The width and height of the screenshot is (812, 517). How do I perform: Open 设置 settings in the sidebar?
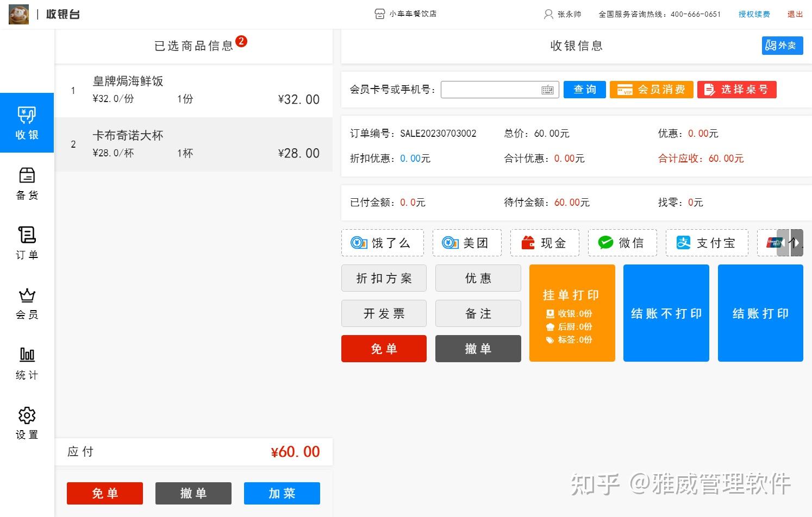27,423
